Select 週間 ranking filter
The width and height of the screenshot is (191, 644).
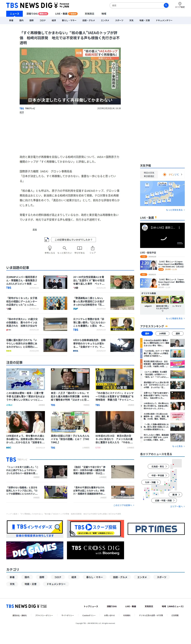(177, 333)
